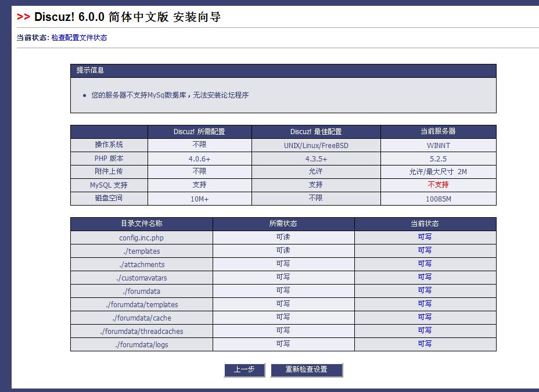Select the ./forumdata directory name

pyautogui.click(x=141, y=292)
